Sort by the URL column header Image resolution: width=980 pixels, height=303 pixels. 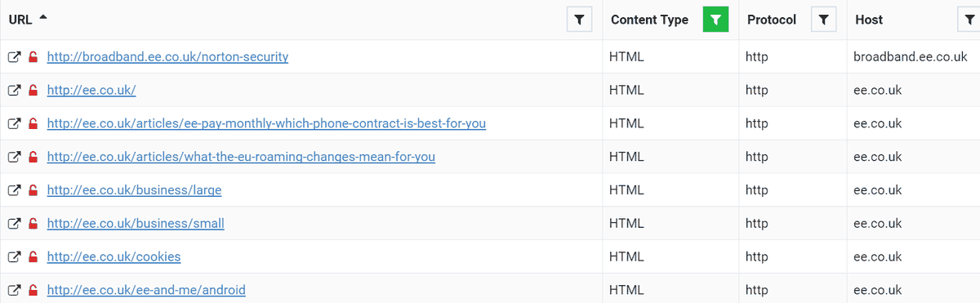point(20,20)
